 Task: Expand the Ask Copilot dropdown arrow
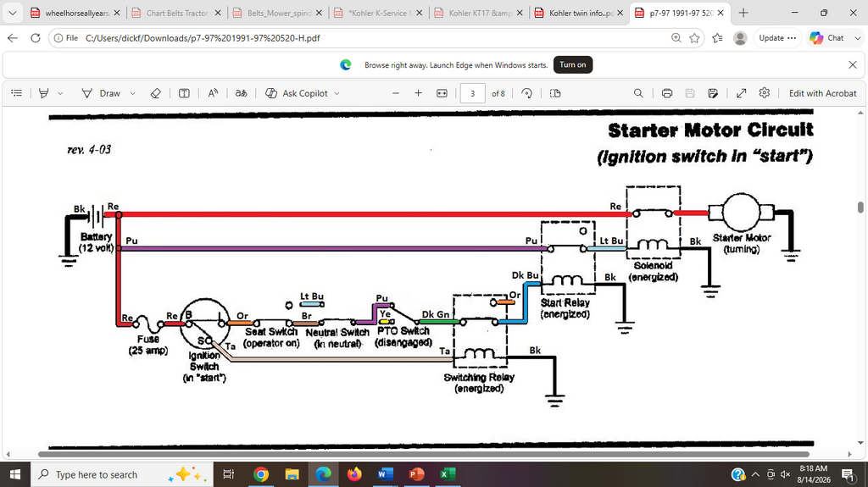[337, 93]
